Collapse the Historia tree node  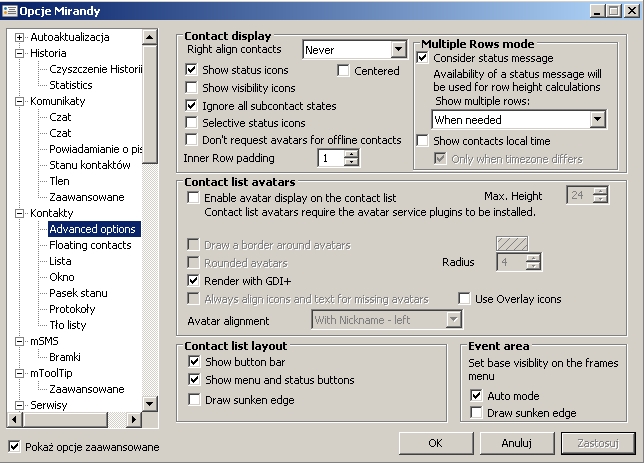(x=20, y=53)
